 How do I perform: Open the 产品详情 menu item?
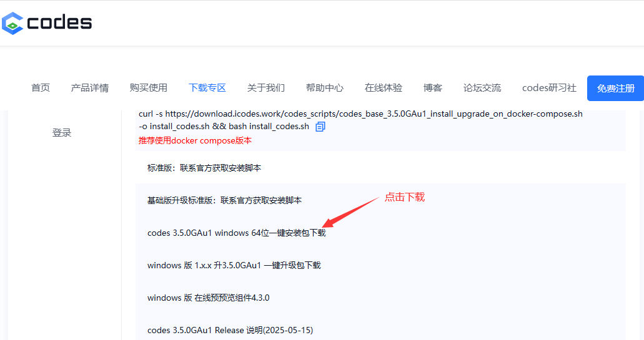click(x=90, y=88)
